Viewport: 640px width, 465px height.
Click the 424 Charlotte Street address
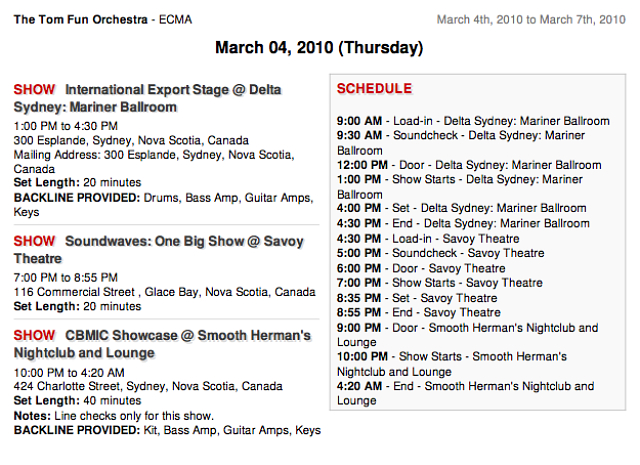click(148, 386)
